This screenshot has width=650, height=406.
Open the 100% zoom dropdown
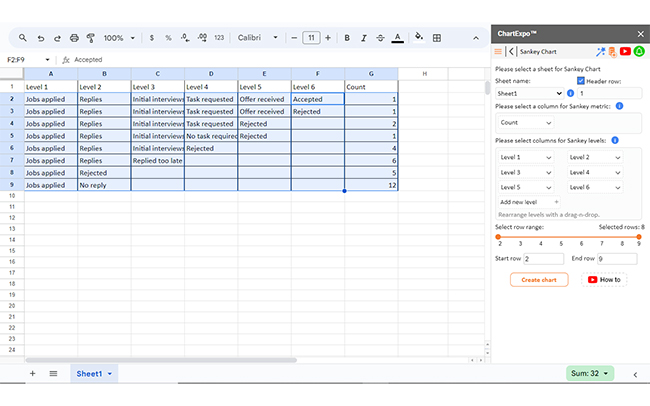[x=119, y=38]
